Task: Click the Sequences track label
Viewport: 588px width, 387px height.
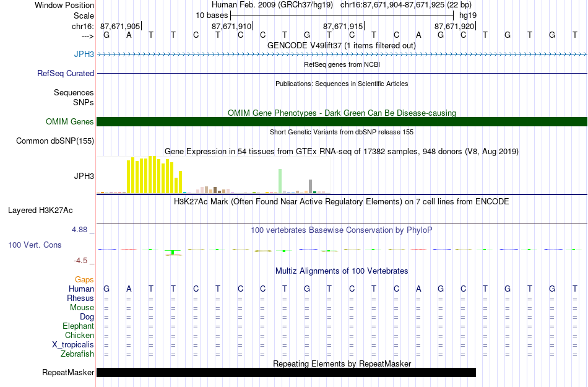Action: click(x=74, y=93)
